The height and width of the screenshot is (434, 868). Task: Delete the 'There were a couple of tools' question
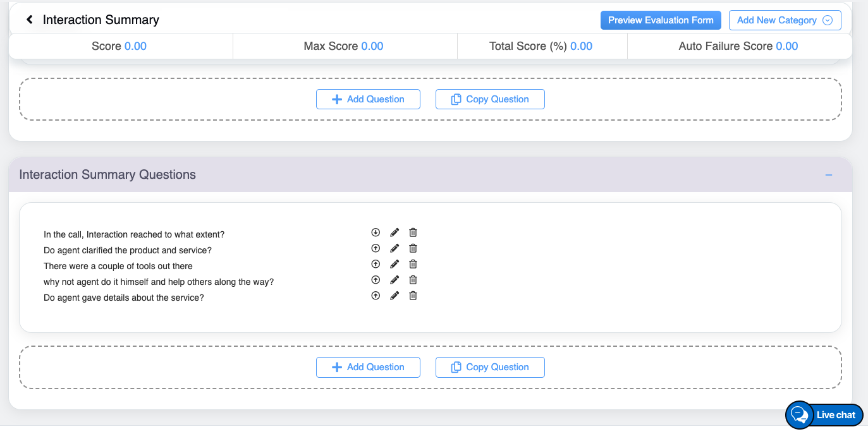click(x=413, y=264)
